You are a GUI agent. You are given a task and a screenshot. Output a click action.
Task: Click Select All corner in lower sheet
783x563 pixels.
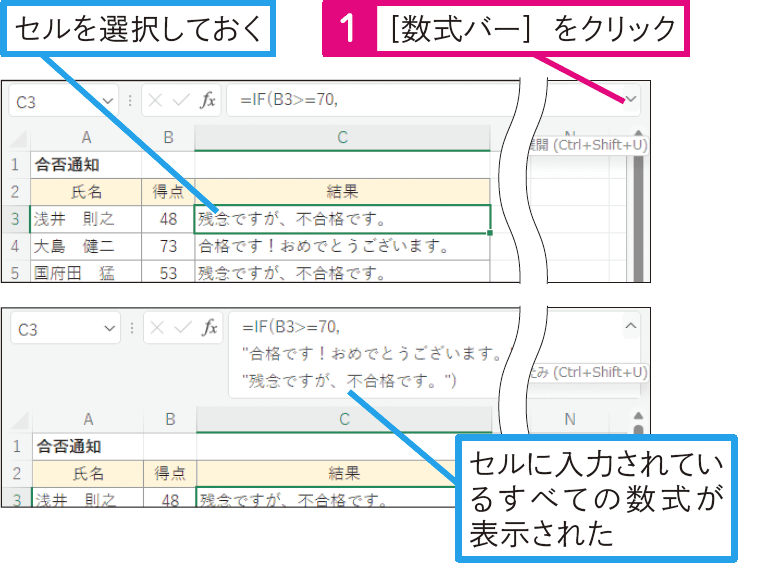(21, 420)
